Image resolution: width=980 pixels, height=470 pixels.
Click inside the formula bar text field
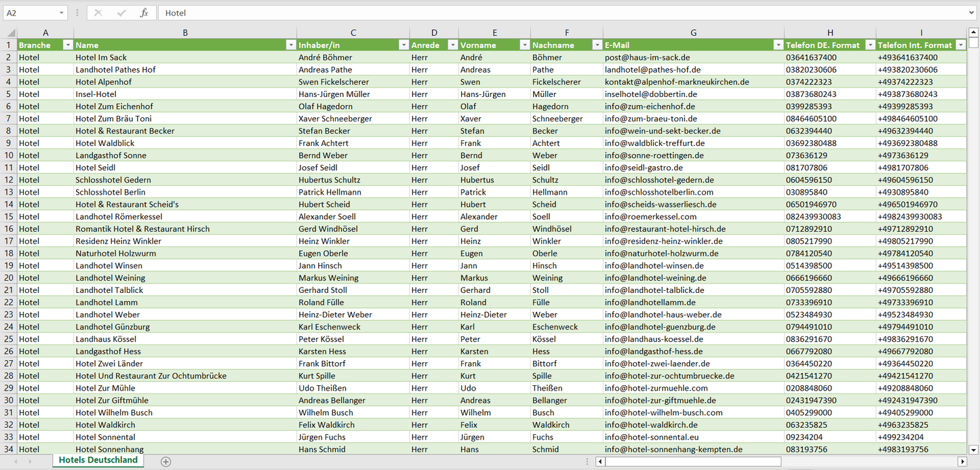pyautogui.click(x=543, y=13)
